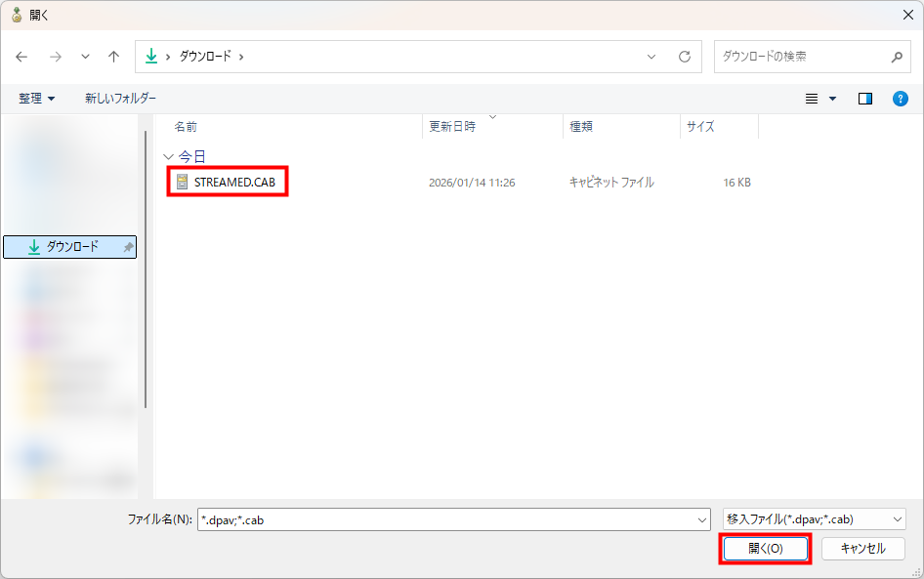Open the 整理 menu
Image resolution: width=924 pixels, height=579 pixels.
pos(37,99)
